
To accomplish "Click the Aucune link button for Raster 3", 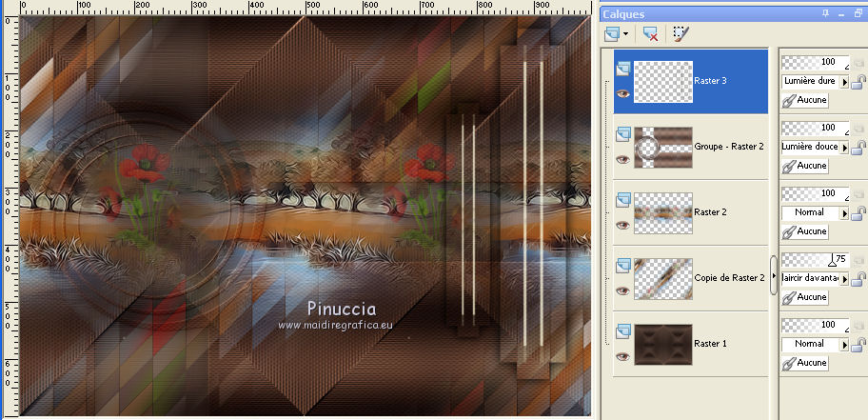I will [805, 100].
